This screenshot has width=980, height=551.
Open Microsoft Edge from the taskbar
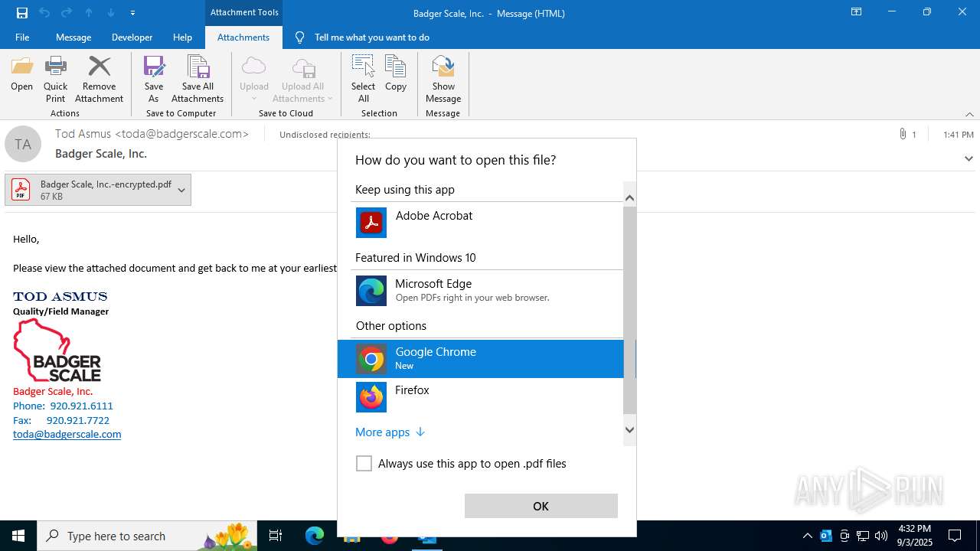315,536
